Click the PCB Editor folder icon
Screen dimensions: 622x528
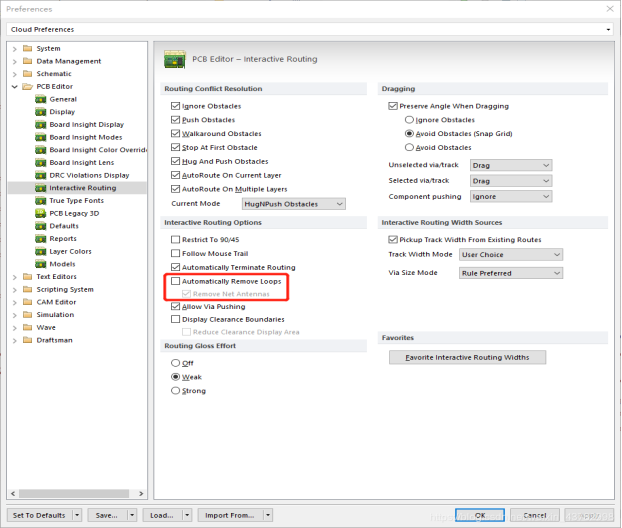[28, 87]
